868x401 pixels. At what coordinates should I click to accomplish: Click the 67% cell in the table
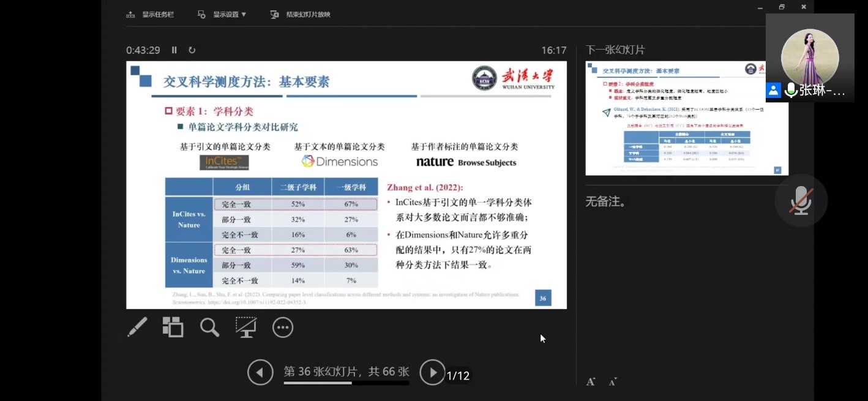(x=351, y=204)
